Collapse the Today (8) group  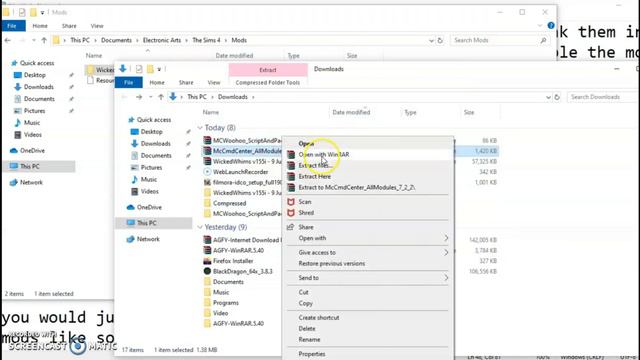(200, 128)
